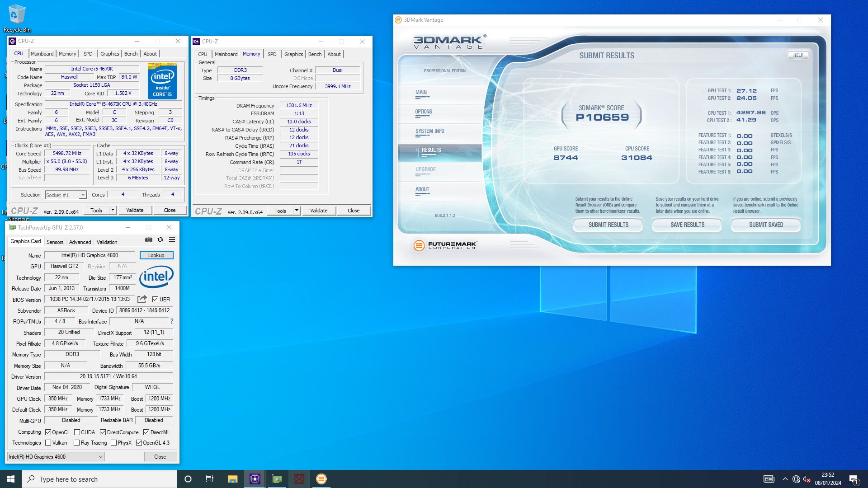Open the Recycle Bin desktop icon
Viewport: 868px width, 488px height.
[x=17, y=19]
